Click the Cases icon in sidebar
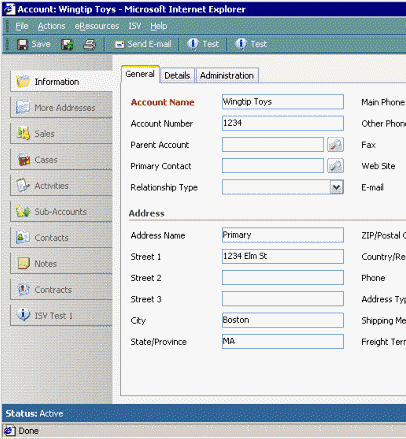This screenshot has height=439, width=406. (24, 159)
